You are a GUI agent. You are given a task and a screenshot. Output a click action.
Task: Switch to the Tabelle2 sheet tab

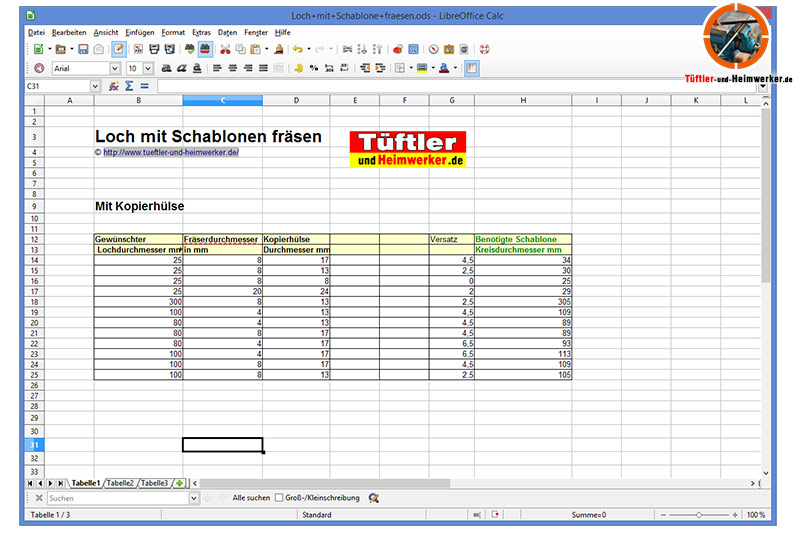coord(120,483)
